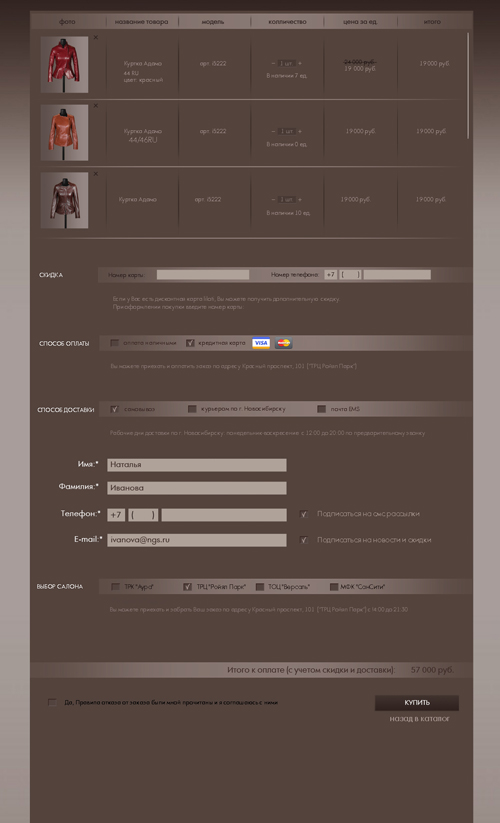Decrease quantity in the row with 0 in stock
The width and height of the screenshot is (500, 823).
[273, 131]
